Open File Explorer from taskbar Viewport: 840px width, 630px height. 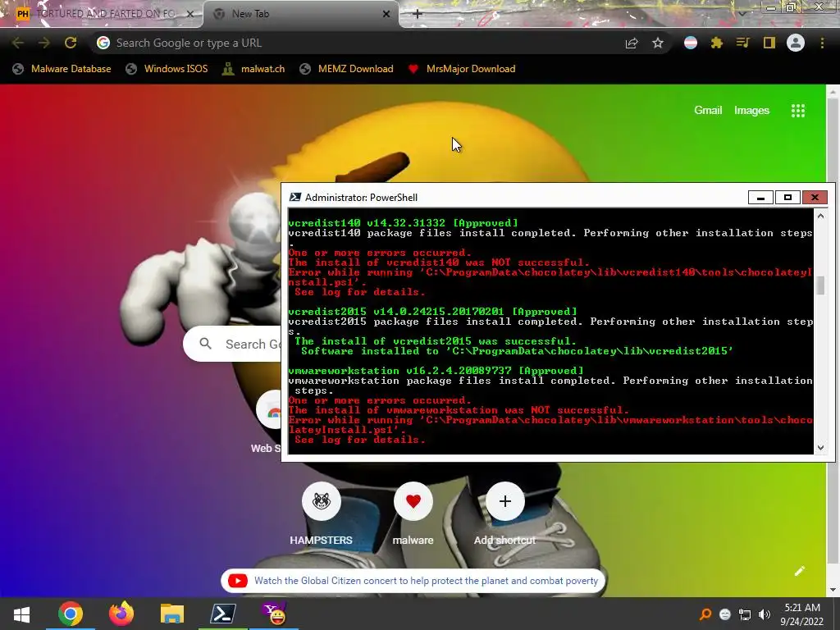pyautogui.click(x=172, y=614)
